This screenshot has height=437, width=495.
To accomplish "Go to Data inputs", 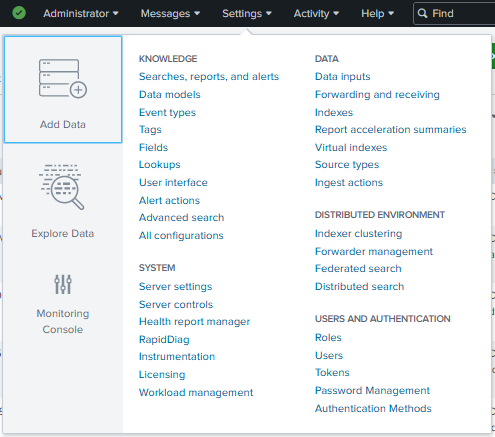I will coord(342,77).
